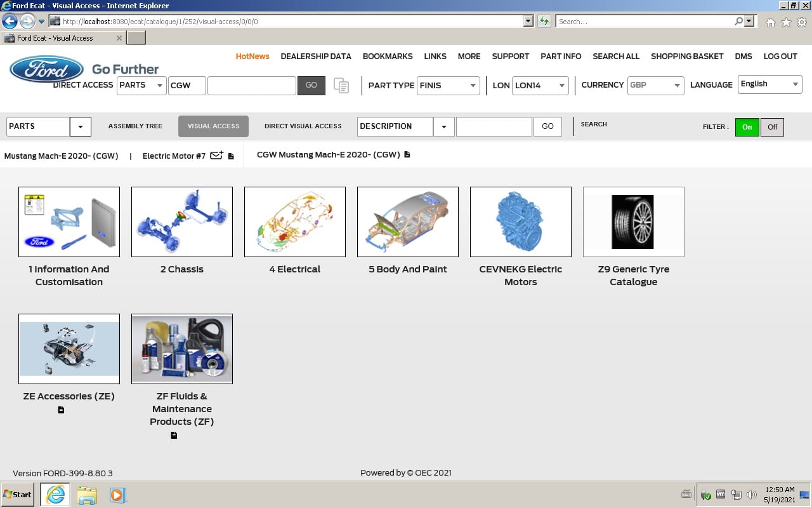
Task: Open the browser favorites star
Action: tap(786, 22)
